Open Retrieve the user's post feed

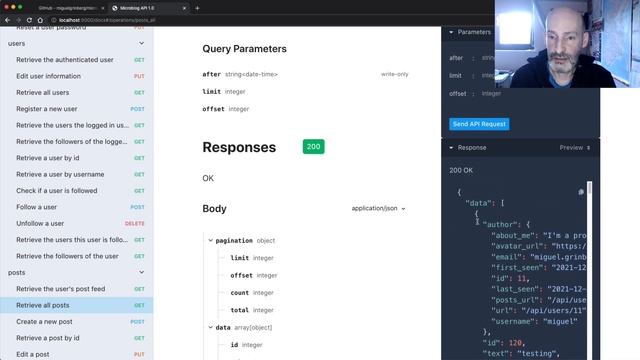77,289
